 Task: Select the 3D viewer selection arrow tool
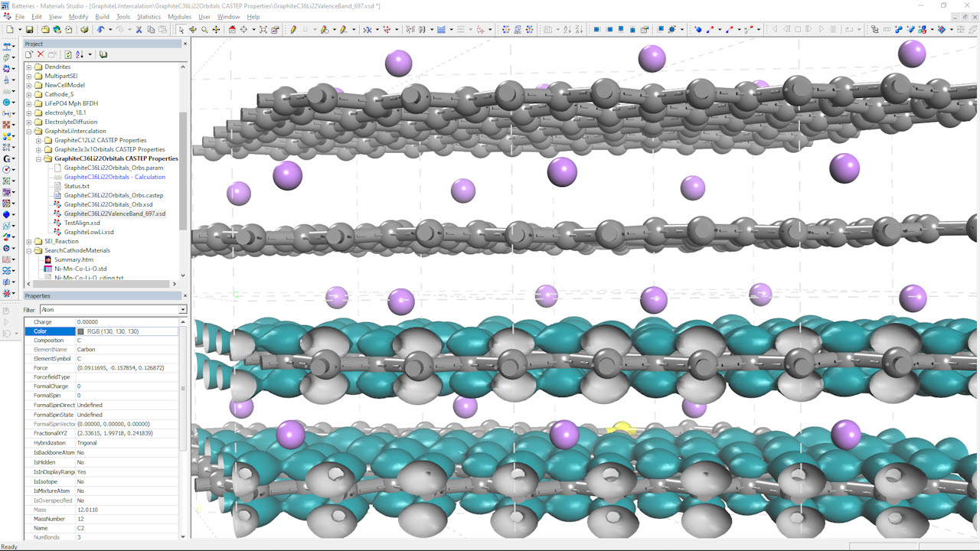181,30
